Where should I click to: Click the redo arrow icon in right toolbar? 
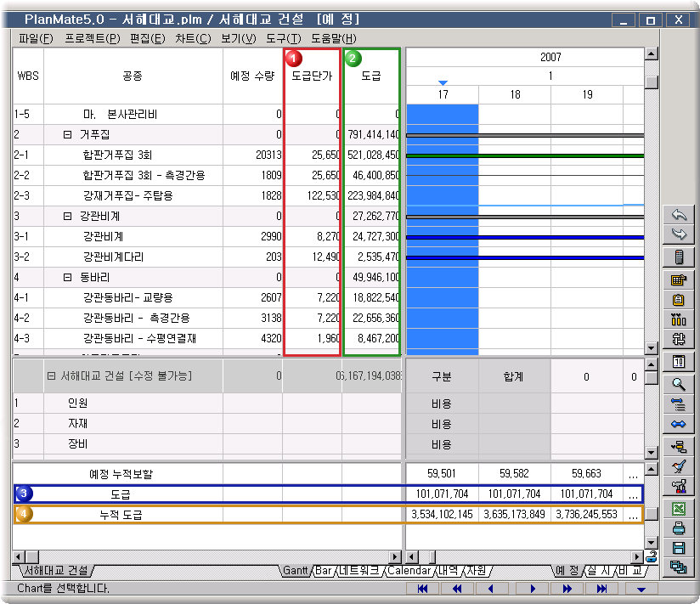(x=678, y=234)
